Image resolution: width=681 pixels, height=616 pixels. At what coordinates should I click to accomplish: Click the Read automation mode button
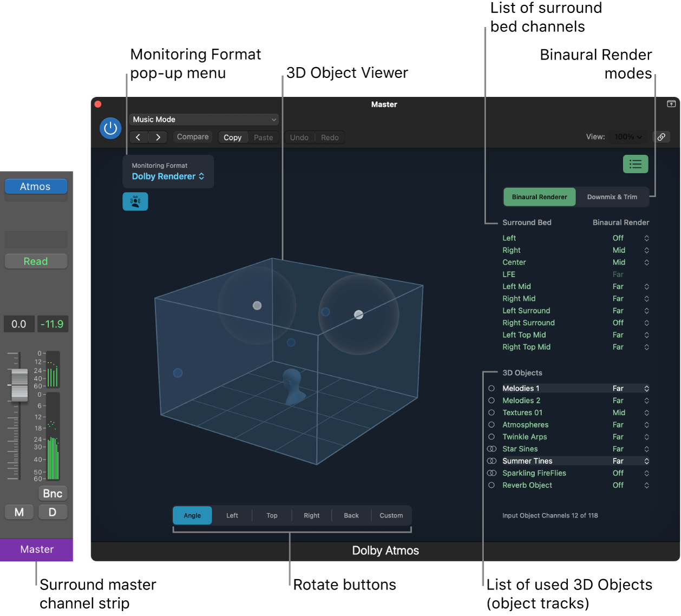pyautogui.click(x=36, y=261)
